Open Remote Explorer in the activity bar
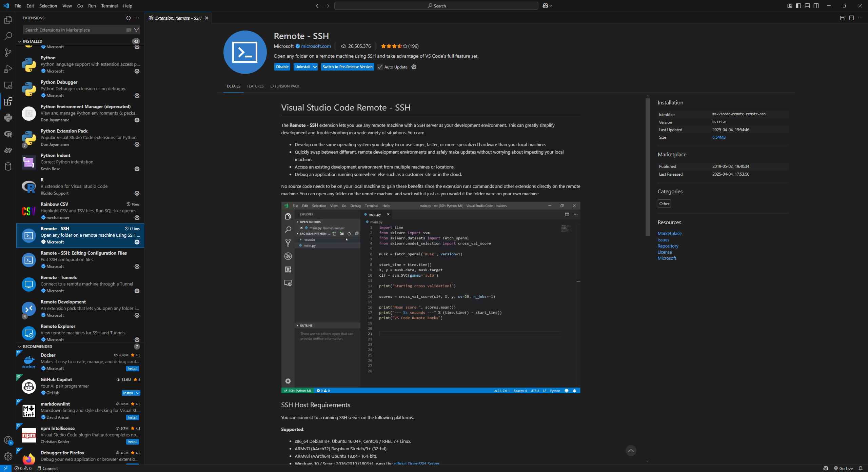Image resolution: width=868 pixels, height=472 pixels. tap(8, 85)
